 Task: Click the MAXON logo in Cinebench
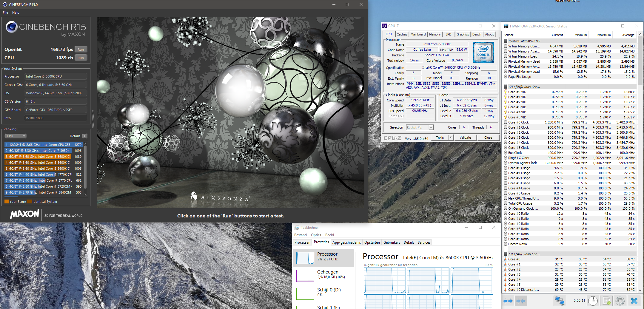click(x=25, y=214)
